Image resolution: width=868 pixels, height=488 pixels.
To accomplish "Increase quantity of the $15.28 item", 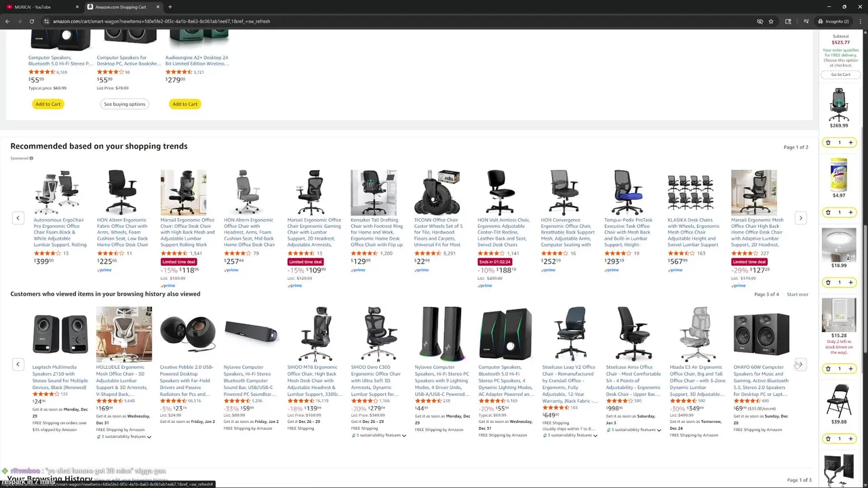I will point(850,369).
